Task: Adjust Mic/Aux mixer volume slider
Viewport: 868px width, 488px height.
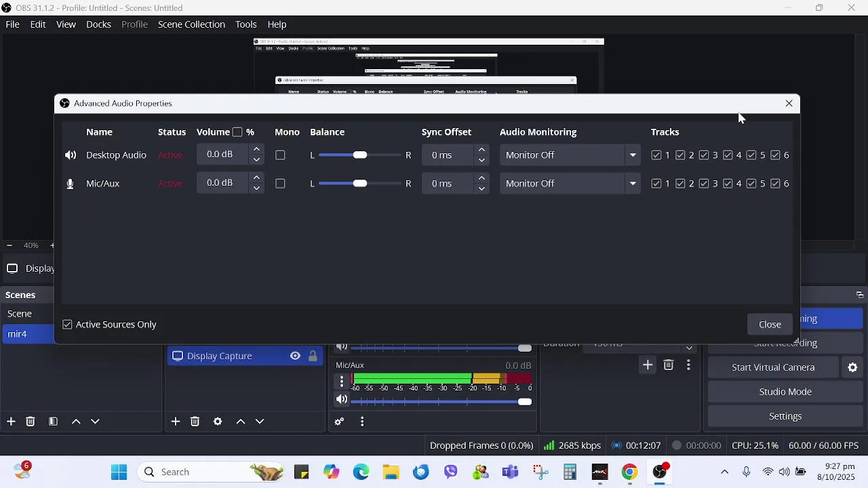Action: click(441, 402)
